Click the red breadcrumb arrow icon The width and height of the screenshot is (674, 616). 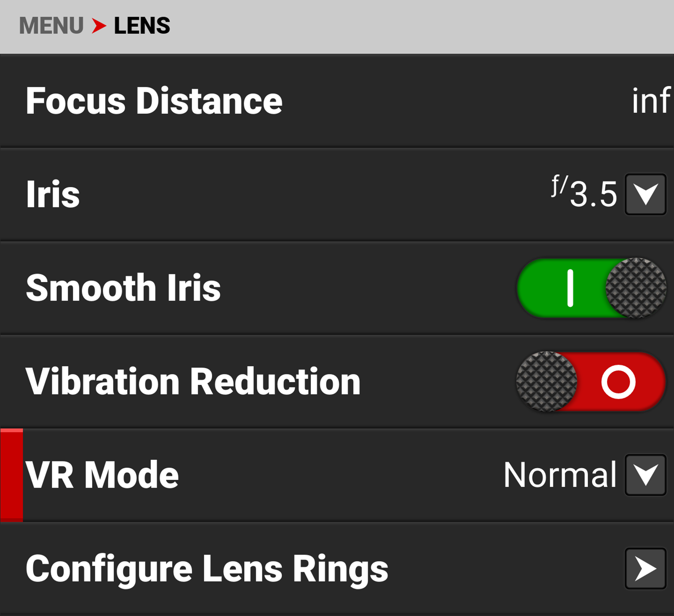coord(99,26)
